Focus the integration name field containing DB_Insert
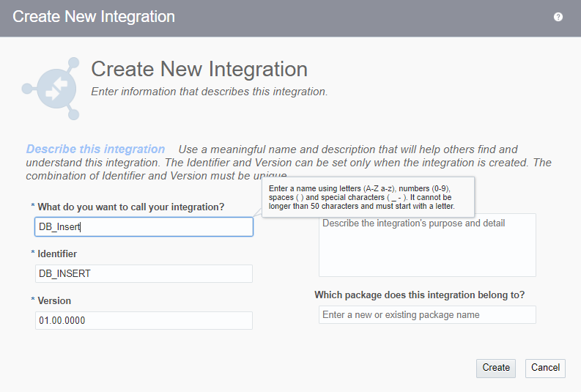Screen dimensions: 581x392 click(x=144, y=227)
